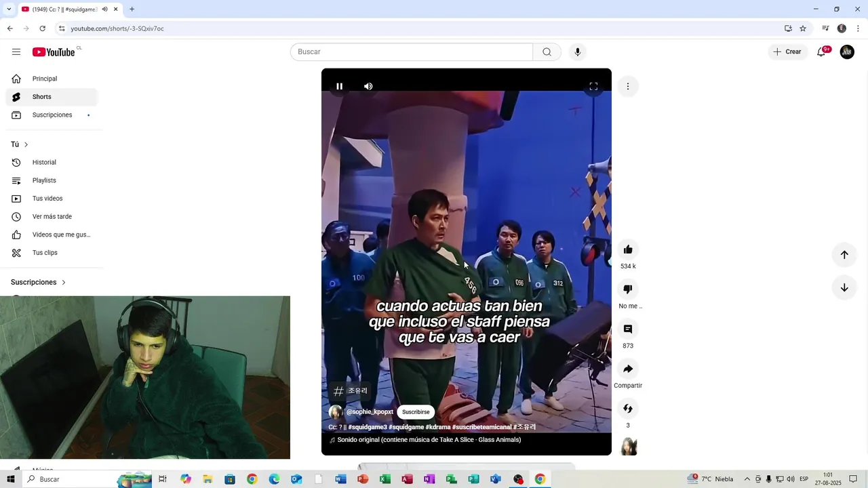Open the 7°C Niebla weather widget
Image resolution: width=868 pixels, height=488 pixels.
pos(710,479)
